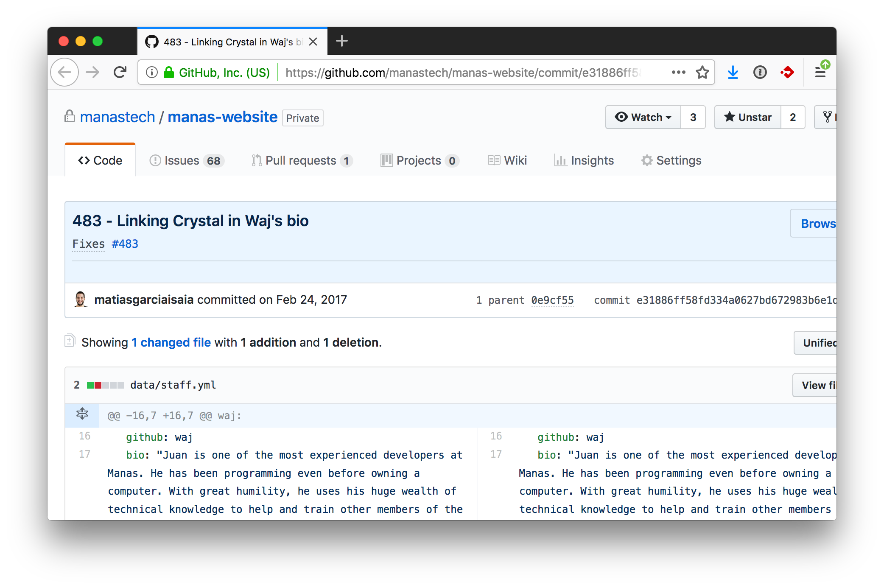Toggle Unstar on the repository
The width and height of the screenshot is (884, 588).
pos(748,117)
